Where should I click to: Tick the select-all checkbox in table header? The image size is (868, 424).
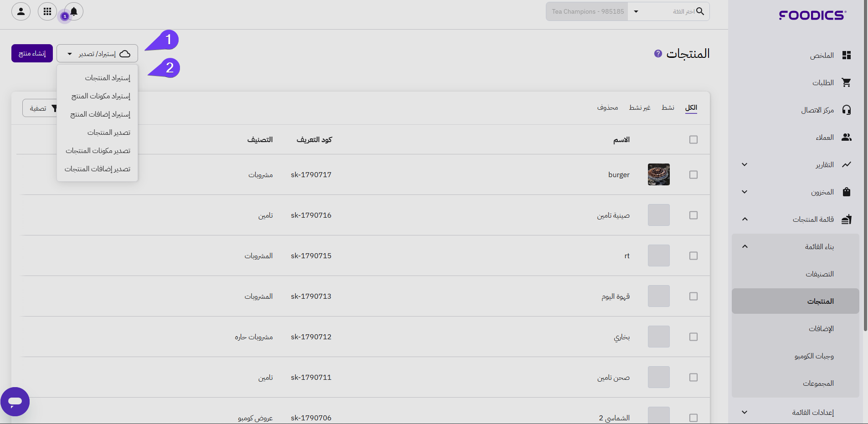(693, 140)
